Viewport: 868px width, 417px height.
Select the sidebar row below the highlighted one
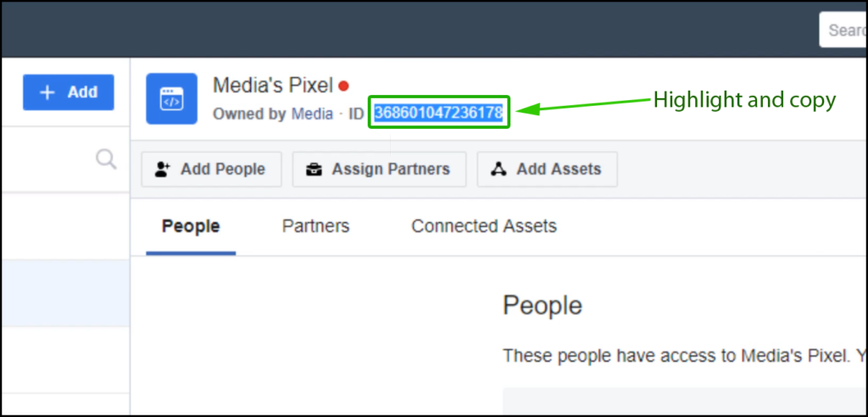pos(64,359)
